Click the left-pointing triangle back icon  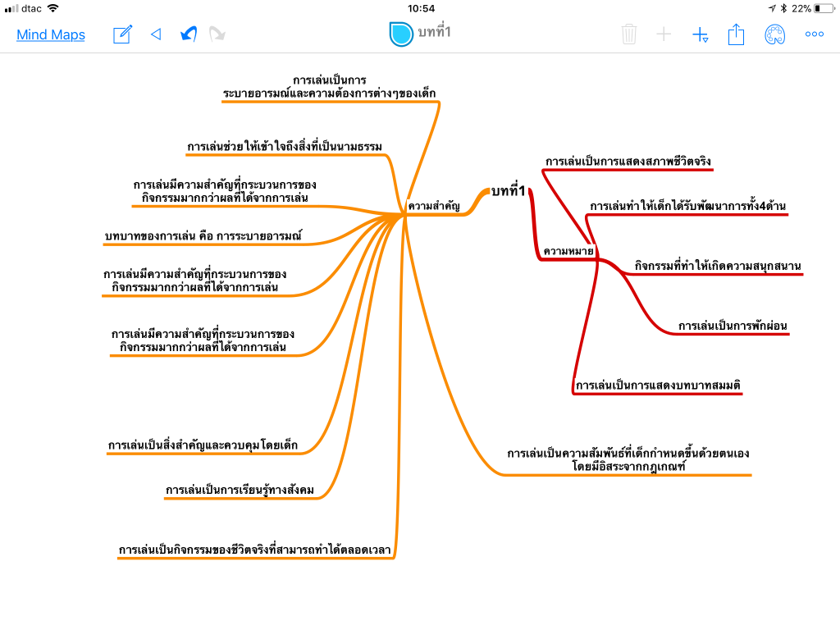pyautogui.click(x=156, y=34)
